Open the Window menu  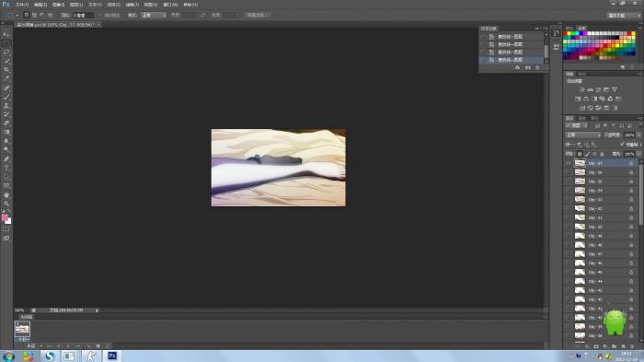170,5
